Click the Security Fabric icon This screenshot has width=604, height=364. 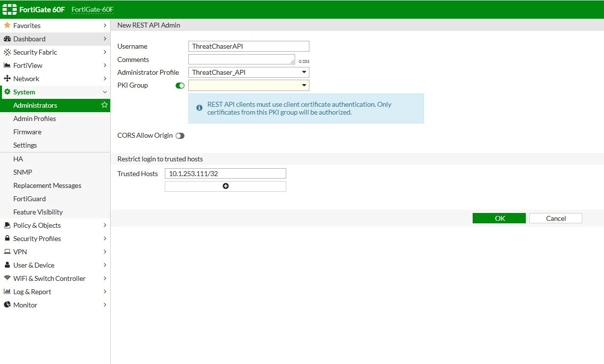click(x=7, y=52)
